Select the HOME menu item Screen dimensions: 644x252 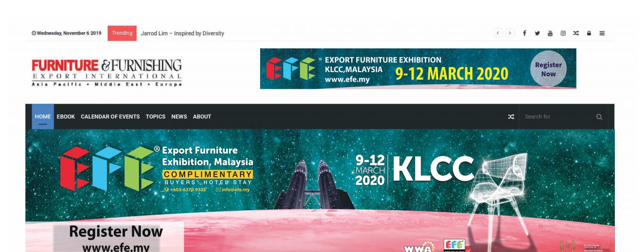[43, 116]
